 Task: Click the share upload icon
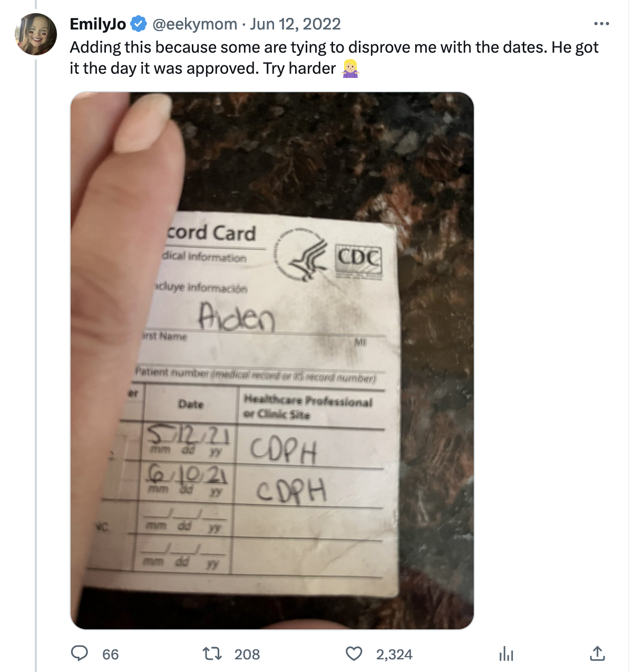click(597, 654)
